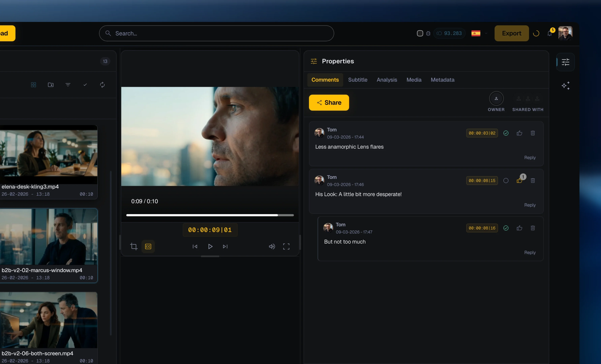
Task: Select the crop tool under the player
Action: point(134,246)
